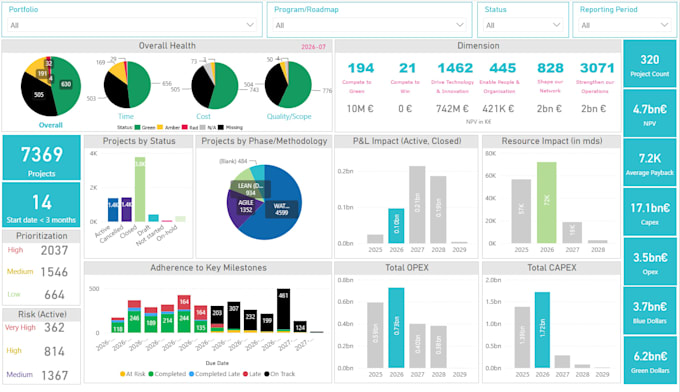
Task: Click the Green status legend swatch
Action: [x=137, y=127]
